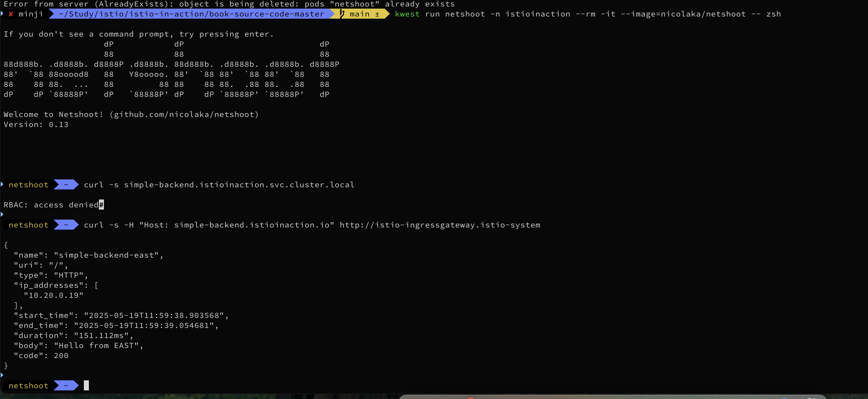Click the response code 200 value
The width and height of the screenshot is (868, 399).
tap(61, 356)
